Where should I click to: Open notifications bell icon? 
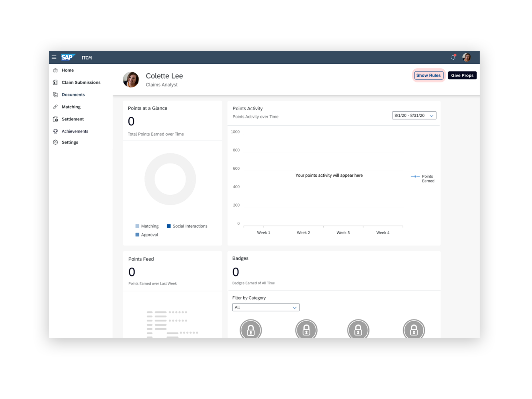[453, 57]
